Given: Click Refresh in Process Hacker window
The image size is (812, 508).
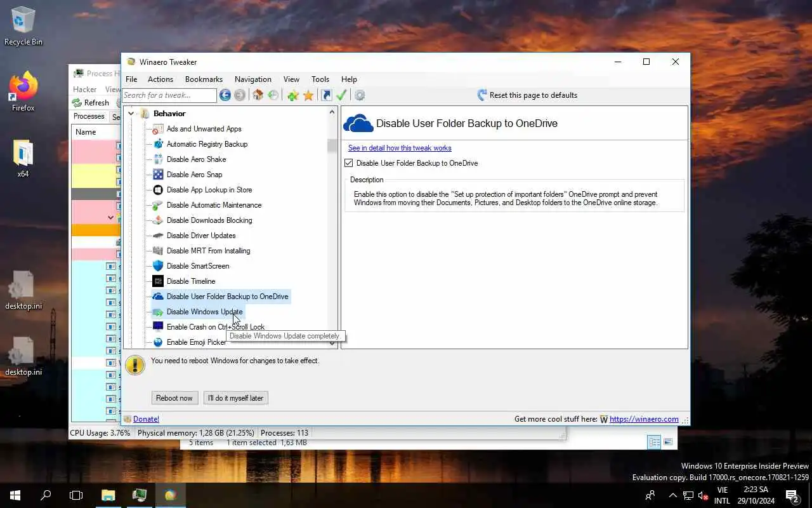Looking at the screenshot, I should tap(91, 103).
